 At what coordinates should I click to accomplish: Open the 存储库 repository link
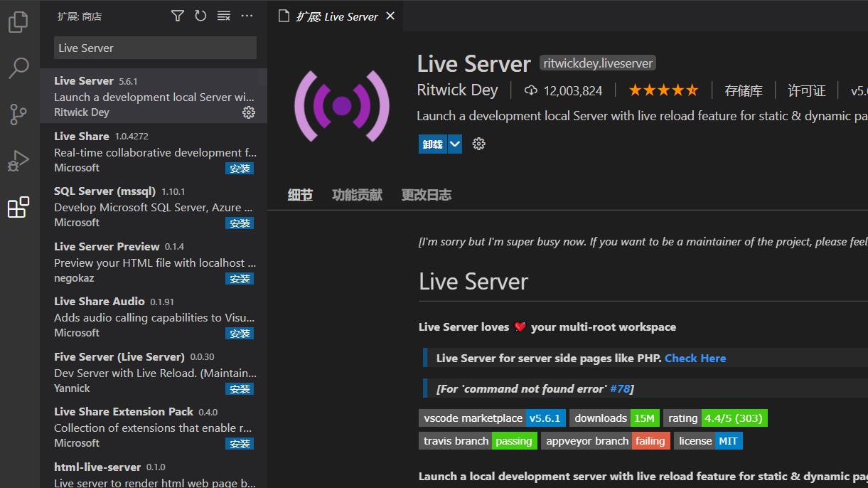point(744,90)
